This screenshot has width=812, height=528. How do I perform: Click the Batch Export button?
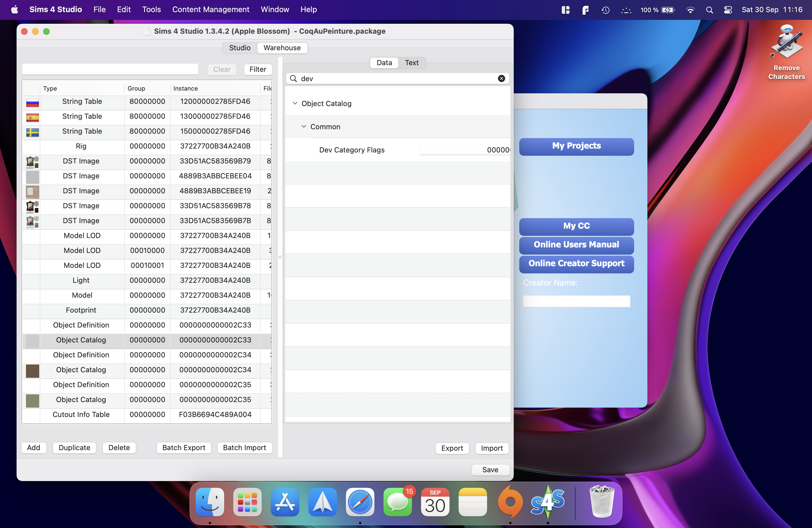tap(184, 448)
